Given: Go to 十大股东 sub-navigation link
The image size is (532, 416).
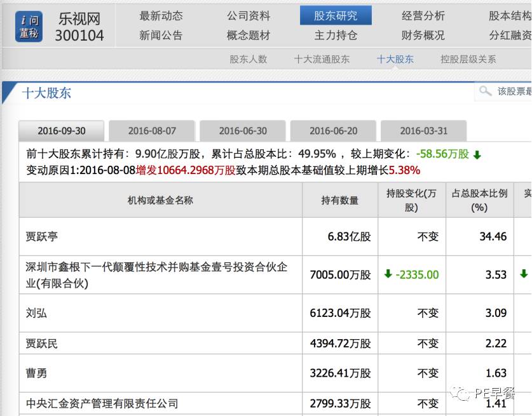Looking at the screenshot, I should [395, 59].
